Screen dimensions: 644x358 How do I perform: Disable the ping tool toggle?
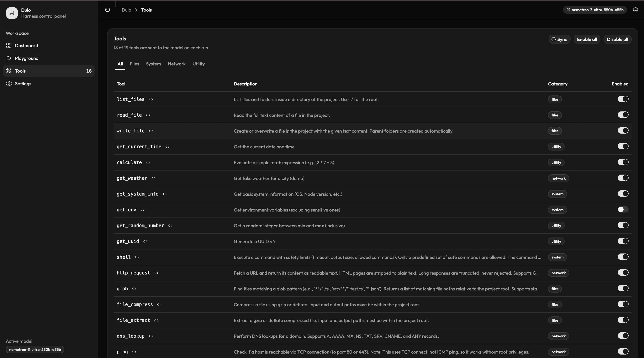tap(623, 351)
